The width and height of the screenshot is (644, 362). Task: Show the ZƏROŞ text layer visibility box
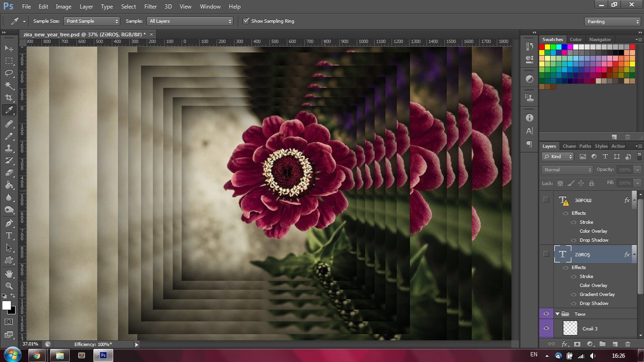coord(546,254)
